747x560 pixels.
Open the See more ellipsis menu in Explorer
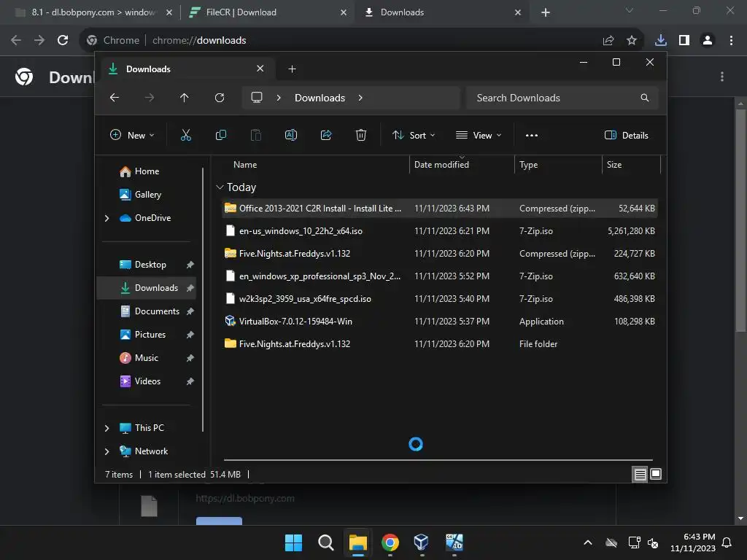[x=532, y=135]
